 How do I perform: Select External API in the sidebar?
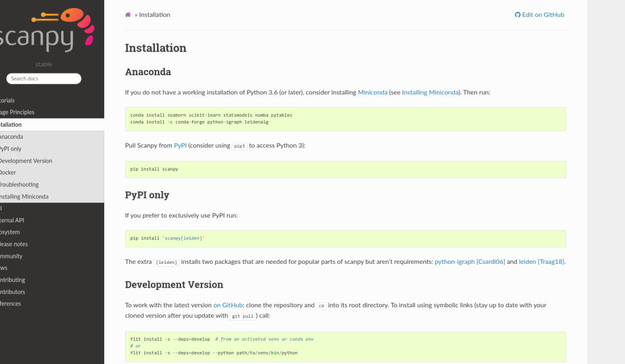tap(52, 220)
